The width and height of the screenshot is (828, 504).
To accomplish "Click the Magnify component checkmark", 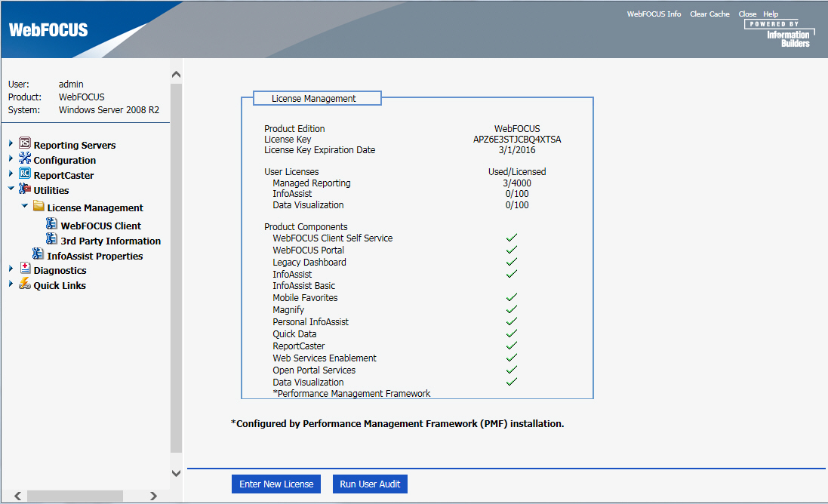I will click(512, 309).
